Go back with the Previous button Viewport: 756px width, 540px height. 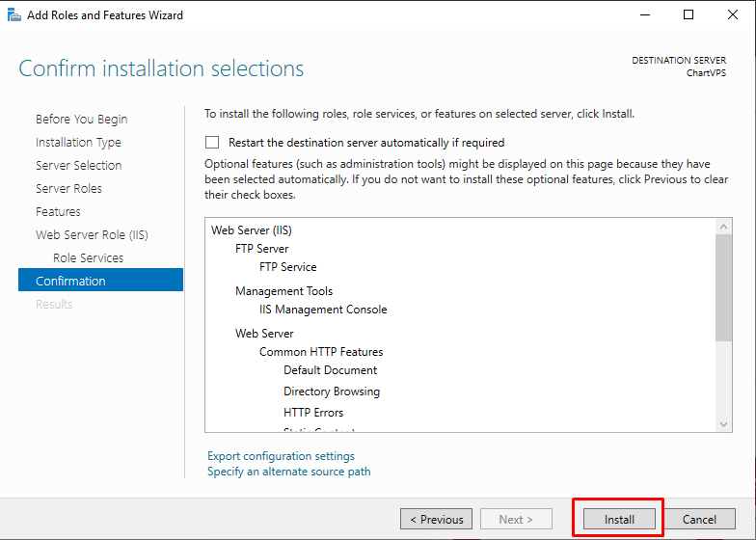coord(436,519)
